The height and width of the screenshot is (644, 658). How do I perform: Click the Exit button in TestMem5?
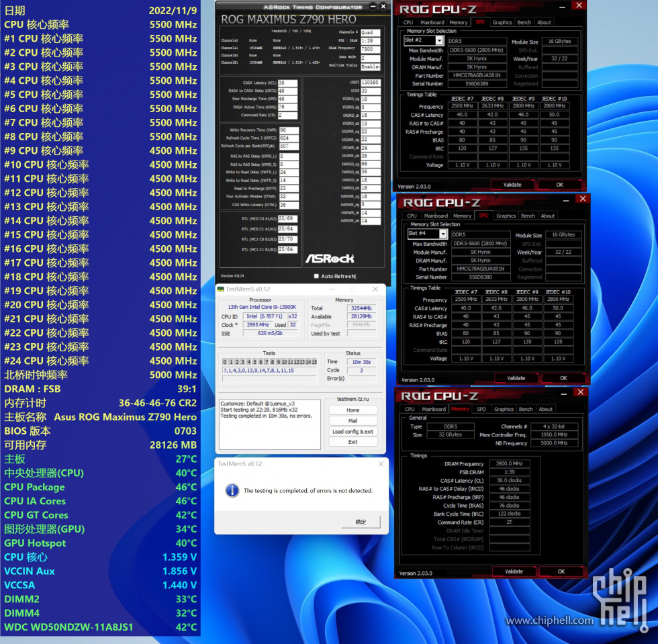pyautogui.click(x=353, y=442)
